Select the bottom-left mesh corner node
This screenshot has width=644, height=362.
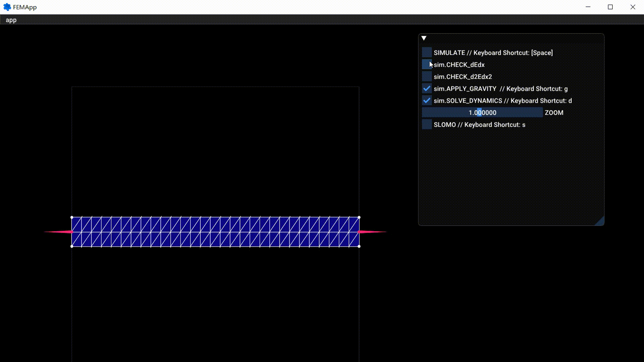point(72,246)
